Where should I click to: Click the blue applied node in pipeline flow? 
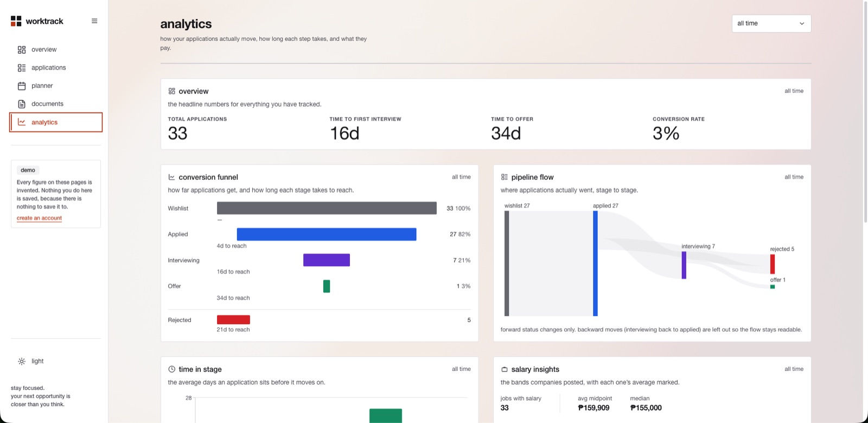(x=595, y=263)
